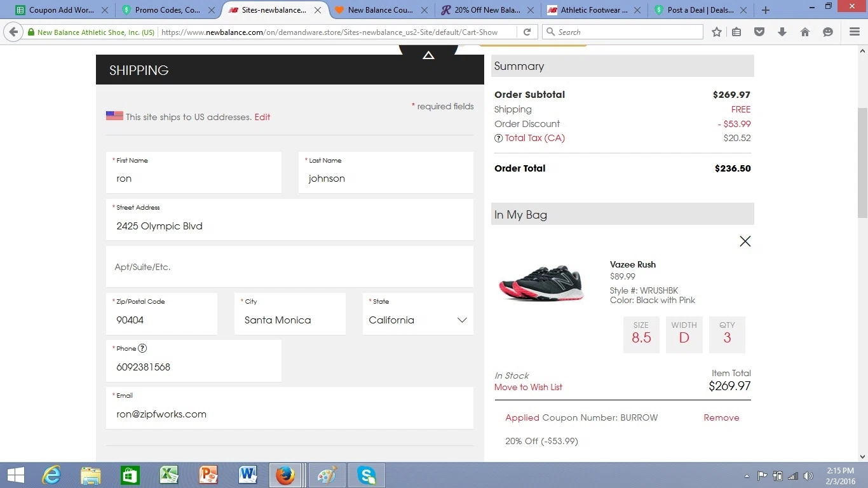Viewport: 868px width, 488px height.
Task: Open the Vazee Rush product name link
Action: click(633, 264)
